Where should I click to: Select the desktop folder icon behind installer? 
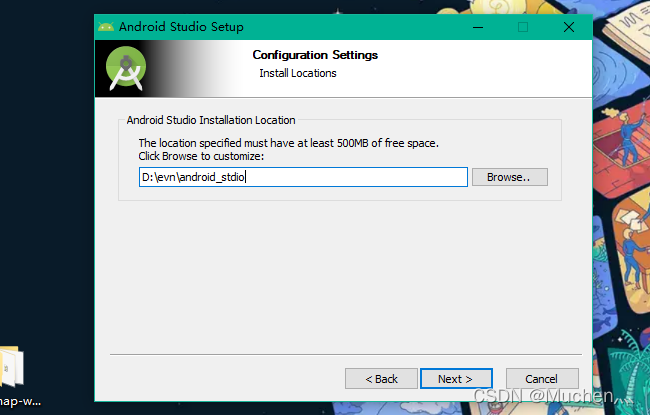point(11,367)
